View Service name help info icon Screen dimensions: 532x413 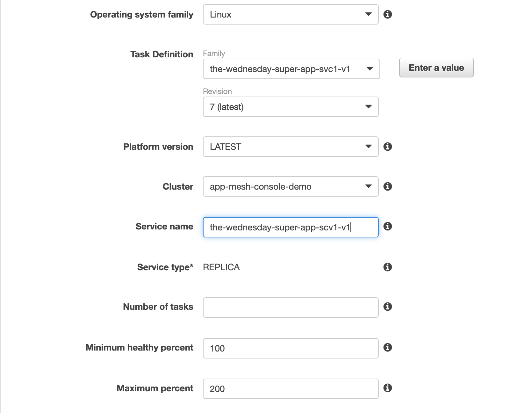point(387,226)
